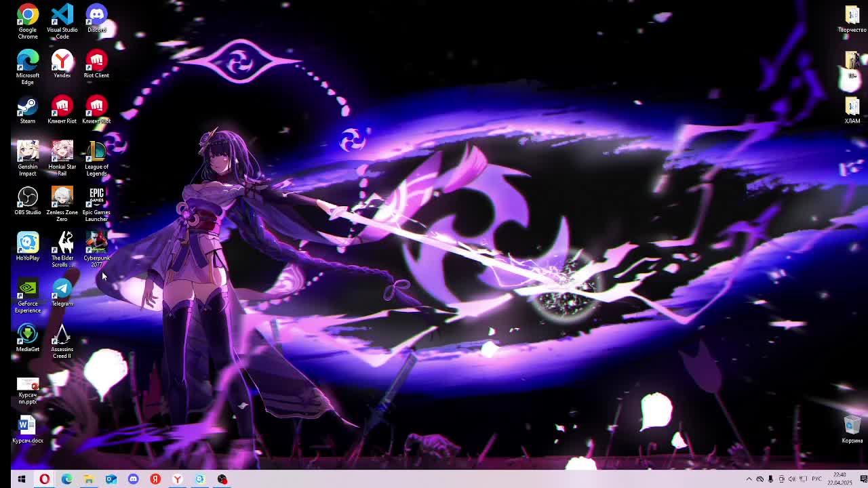This screenshot has height=488, width=868.
Task: Open the volume control in the tray
Action: pyautogui.click(x=792, y=479)
